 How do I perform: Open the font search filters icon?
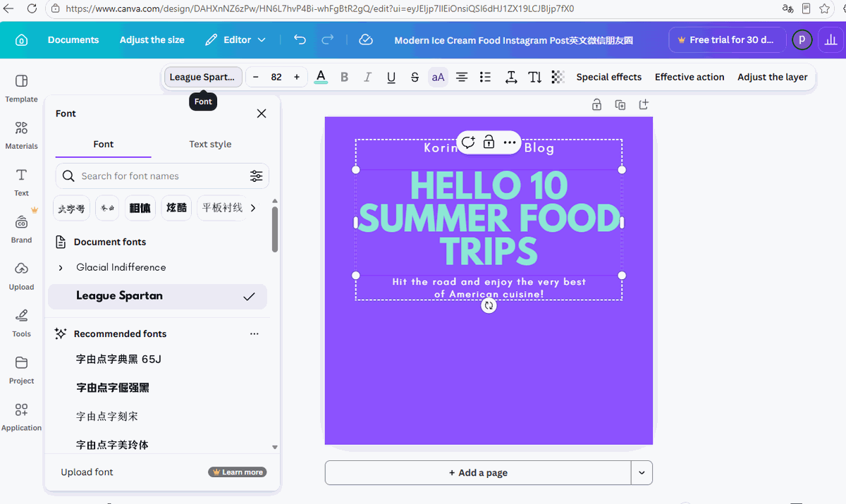click(256, 176)
